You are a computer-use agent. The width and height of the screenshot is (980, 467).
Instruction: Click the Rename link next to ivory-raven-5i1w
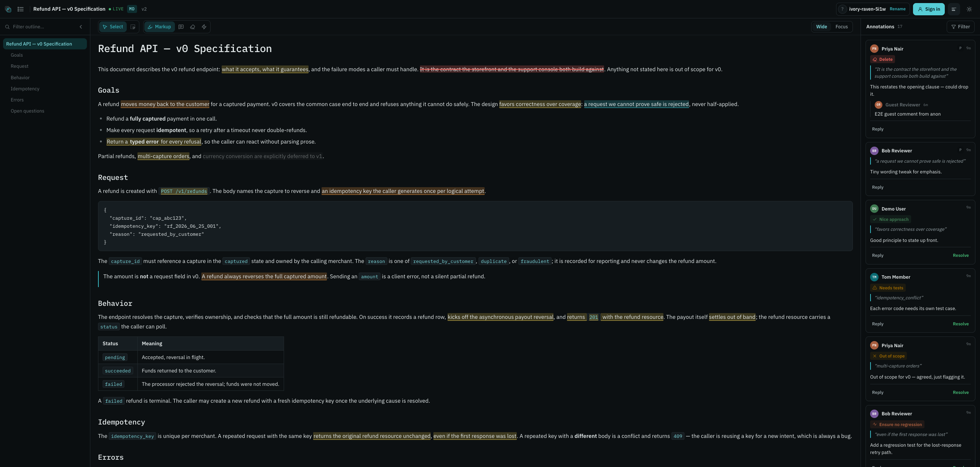(898, 9)
